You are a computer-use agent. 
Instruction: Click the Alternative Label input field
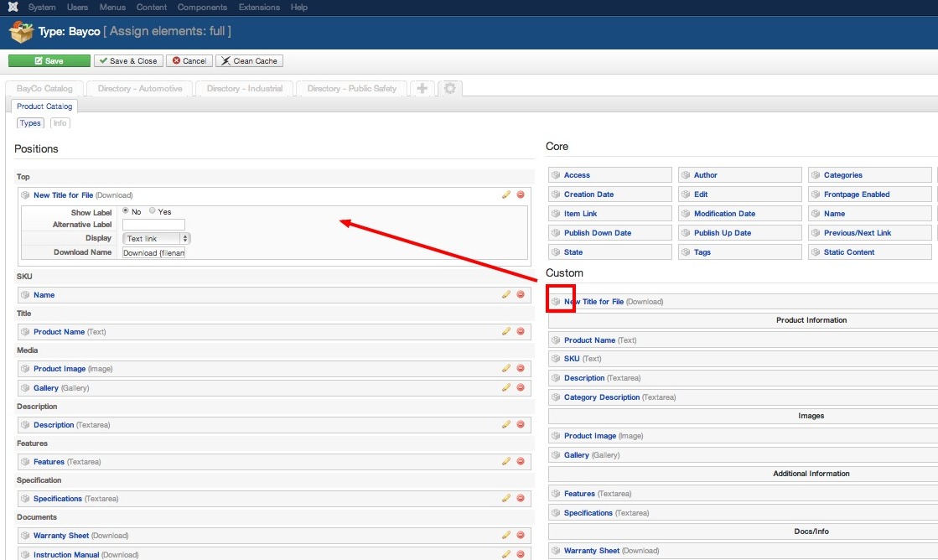click(x=153, y=225)
